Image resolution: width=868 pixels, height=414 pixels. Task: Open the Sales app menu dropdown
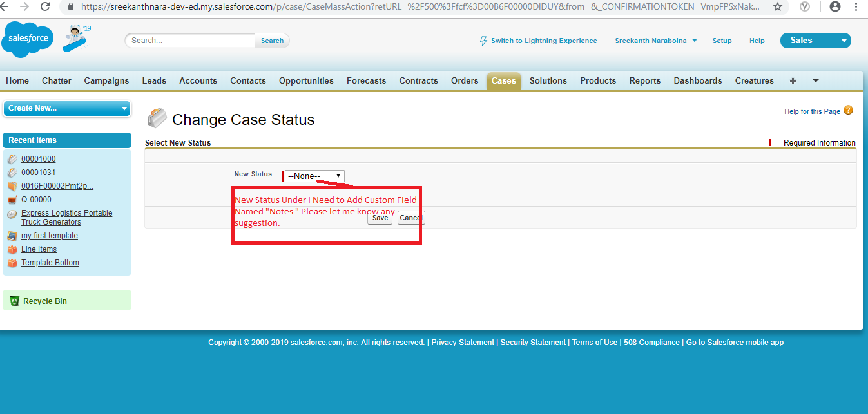[x=816, y=41]
